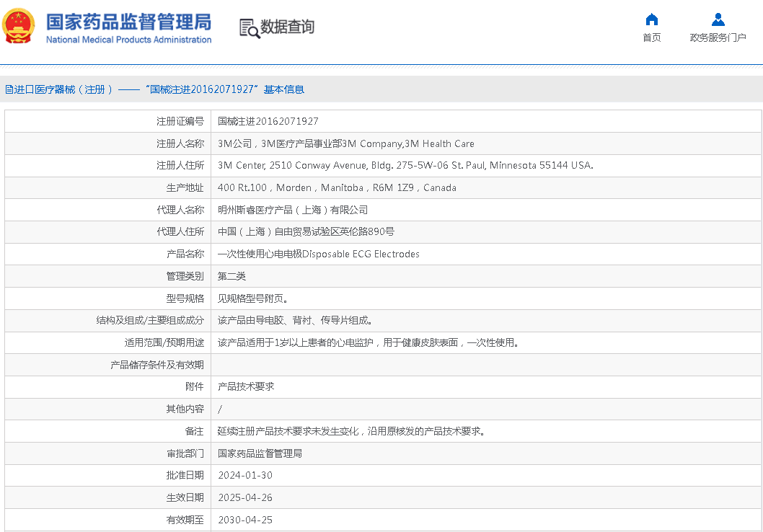Click the national emblem logo

tap(19, 27)
